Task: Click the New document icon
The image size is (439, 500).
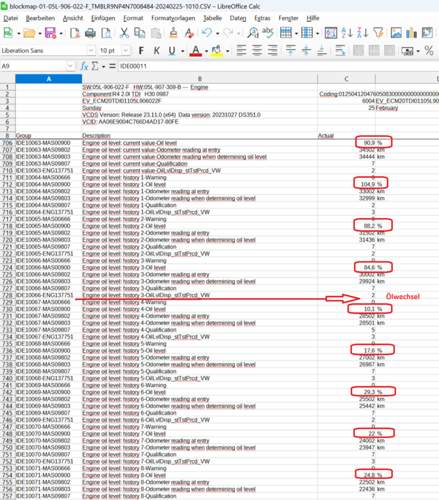Action: point(8,33)
